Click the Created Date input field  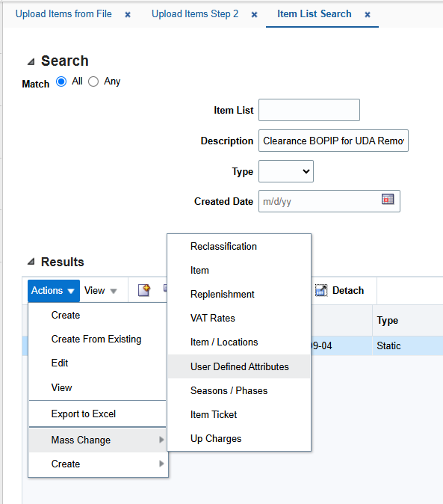pyautogui.click(x=329, y=201)
